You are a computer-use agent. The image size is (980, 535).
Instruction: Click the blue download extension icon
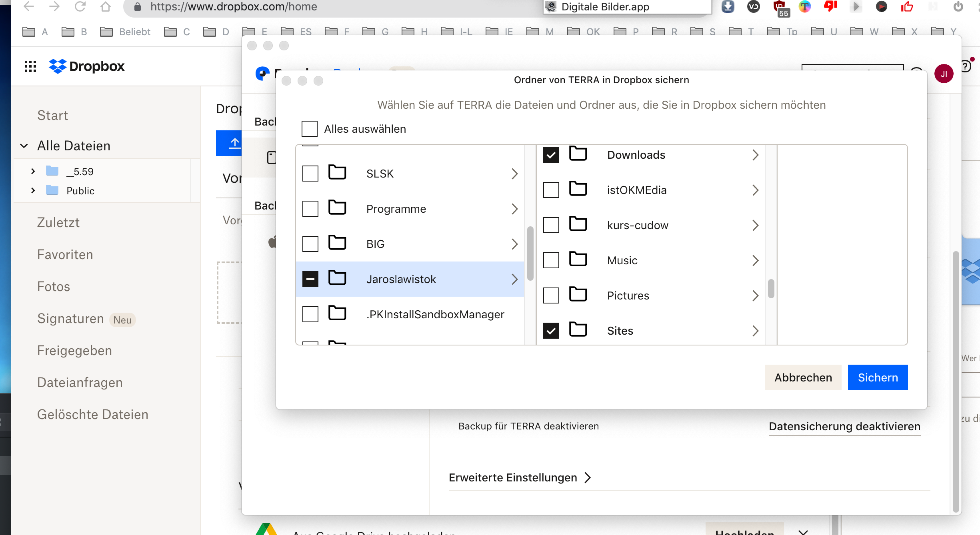pos(728,6)
